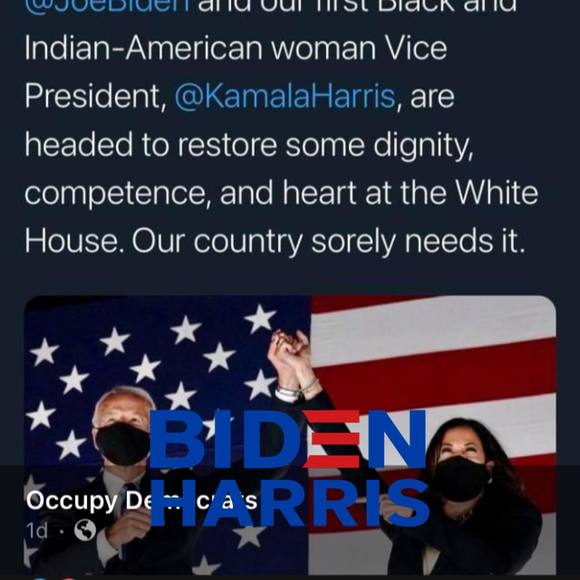The height and width of the screenshot is (580, 580).
Task: Click the blue Like reaction icon below the photo
Action: 41,578
